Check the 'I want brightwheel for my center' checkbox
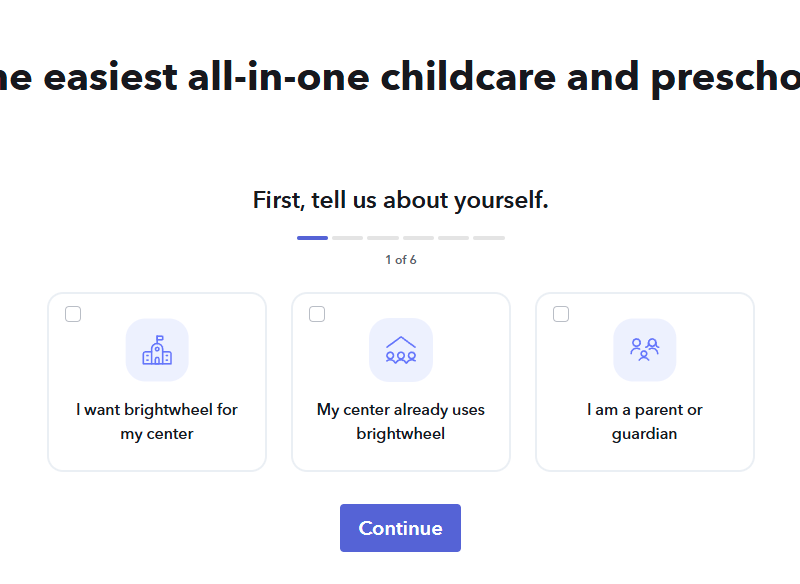 73,314
